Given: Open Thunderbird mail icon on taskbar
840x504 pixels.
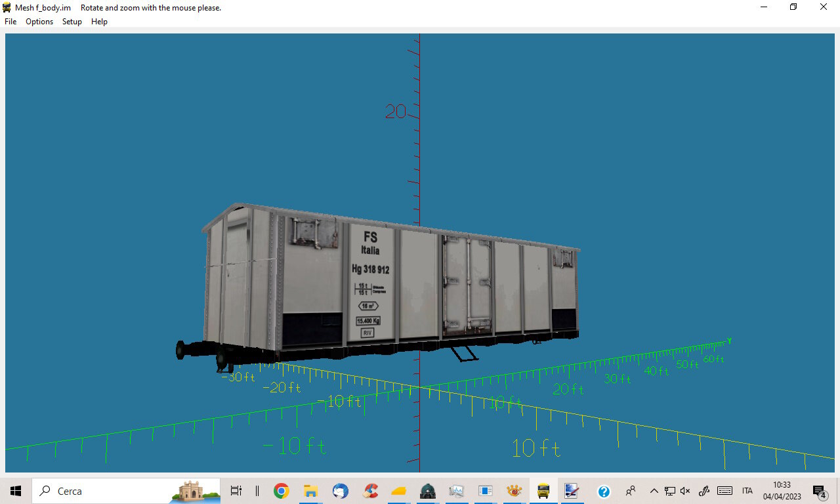Looking at the screenshot, I should point(340,491).
